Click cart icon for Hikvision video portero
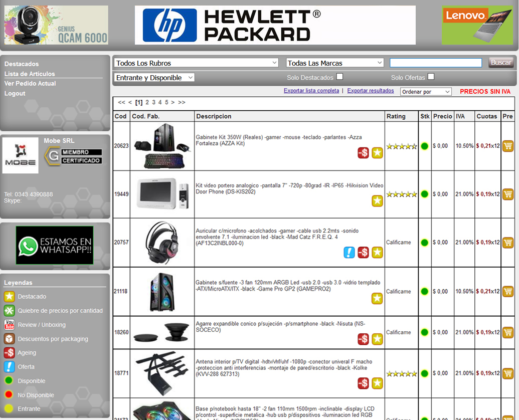The height and width of the screenshot is (420, 519). (x=507, y=194)
